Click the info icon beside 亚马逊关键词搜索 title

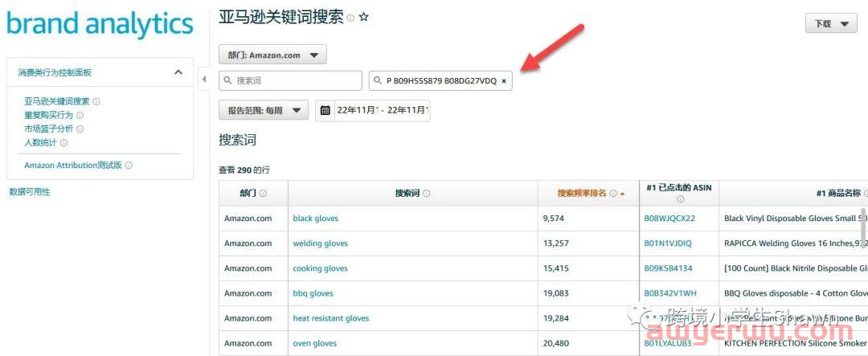coord(350,18)
